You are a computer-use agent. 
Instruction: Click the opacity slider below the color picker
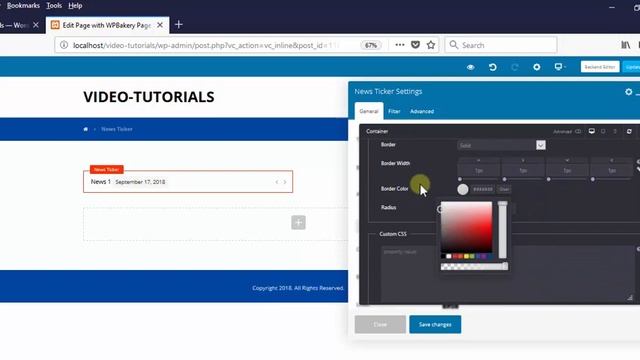(x=474, y=267)
